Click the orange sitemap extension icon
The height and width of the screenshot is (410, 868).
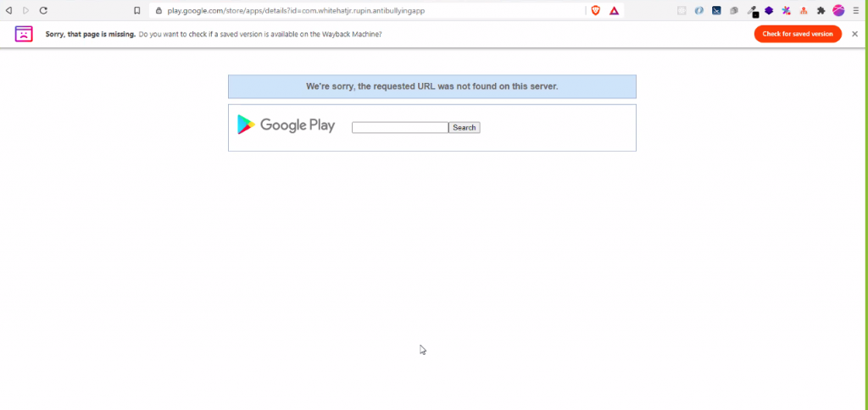coord(804,10)
